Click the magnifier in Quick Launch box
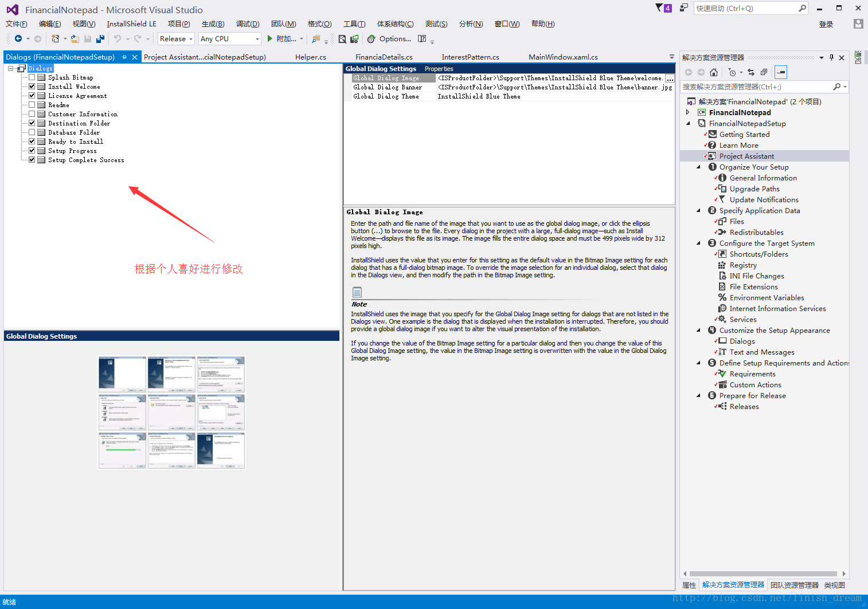This screenshot has width=868, height=609. pos(802,8)
